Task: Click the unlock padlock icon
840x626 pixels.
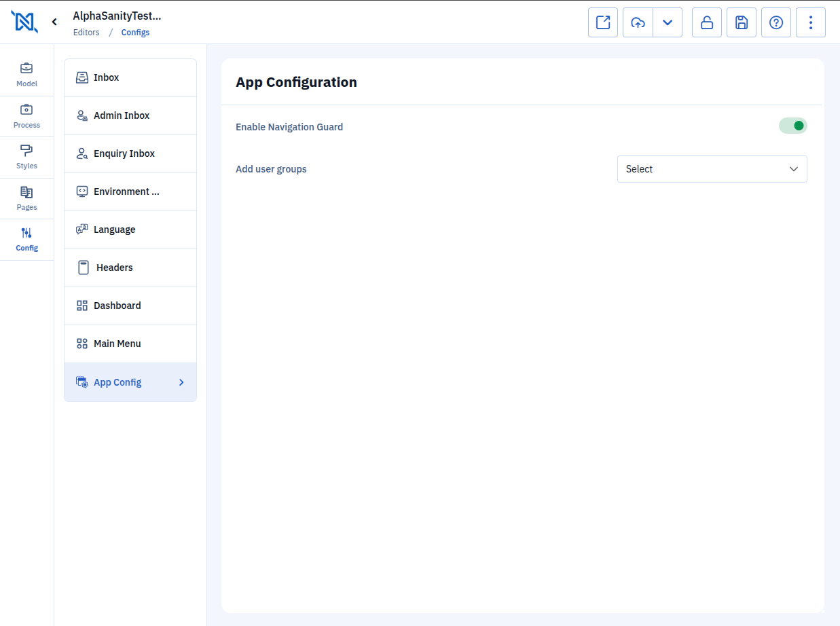Action: point(707,22)
